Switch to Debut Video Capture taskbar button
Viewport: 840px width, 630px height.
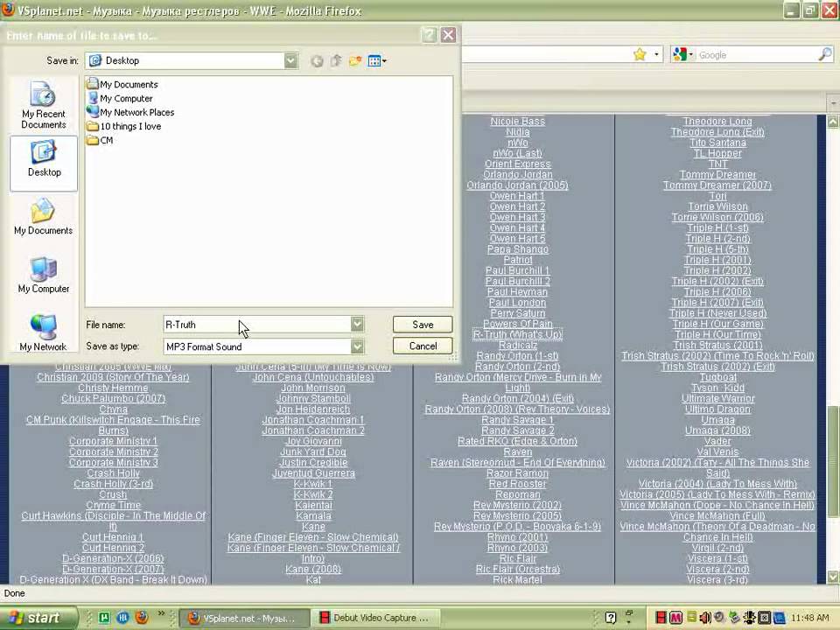(x=376, y=619)
